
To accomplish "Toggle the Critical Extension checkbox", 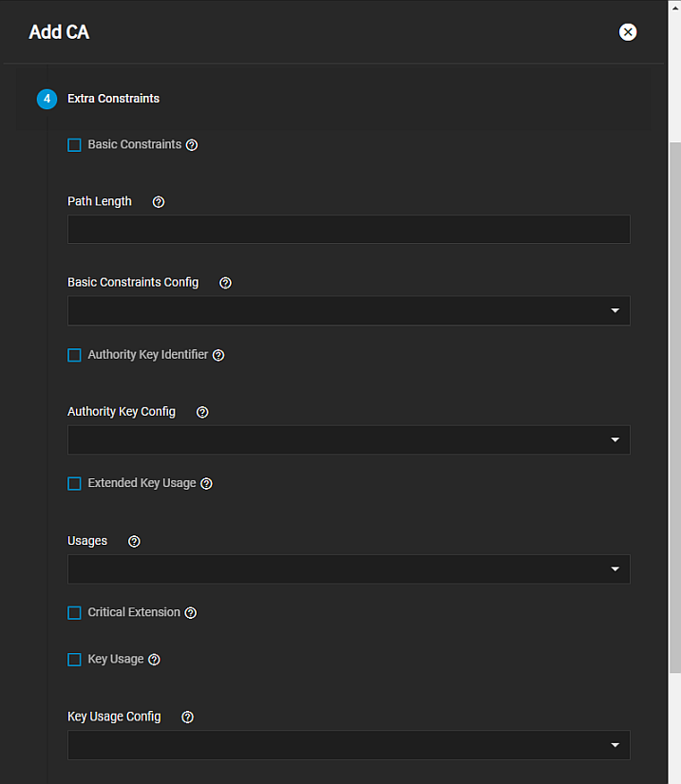I will pos(74,613).
